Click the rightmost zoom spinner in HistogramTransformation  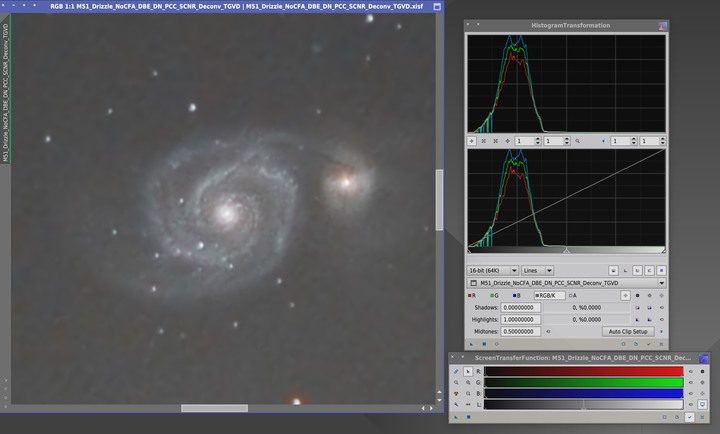652,141
